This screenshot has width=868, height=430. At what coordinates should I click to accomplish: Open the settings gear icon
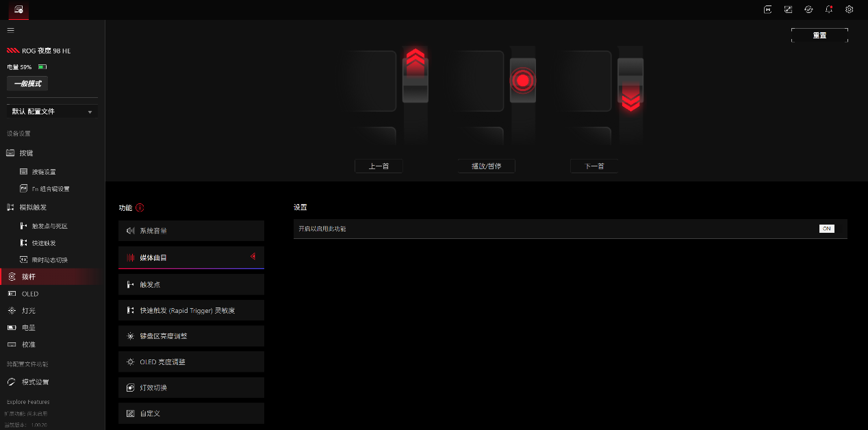850,10
